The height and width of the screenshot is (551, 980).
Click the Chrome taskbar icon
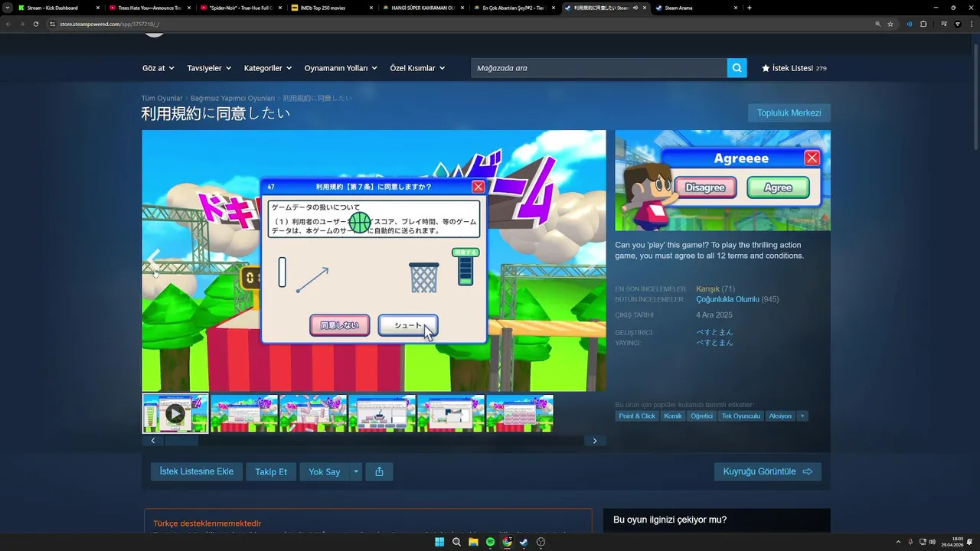click(x=507, y=542)
